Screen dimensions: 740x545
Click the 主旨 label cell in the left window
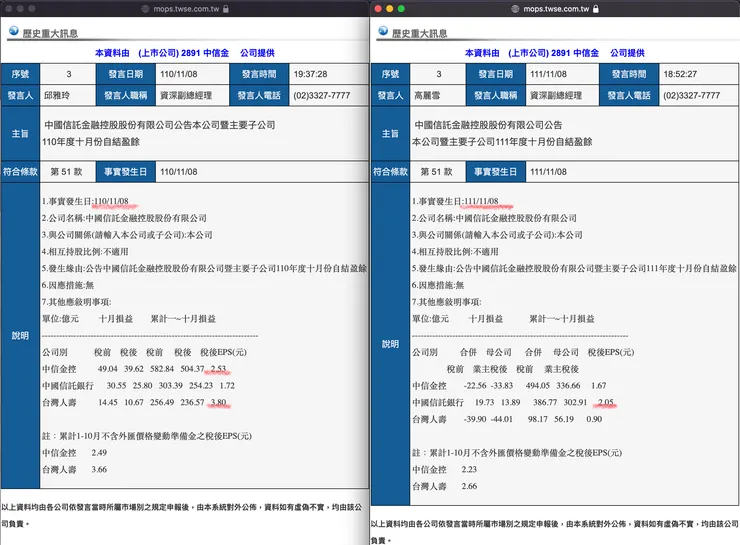[x=20, y=134]
